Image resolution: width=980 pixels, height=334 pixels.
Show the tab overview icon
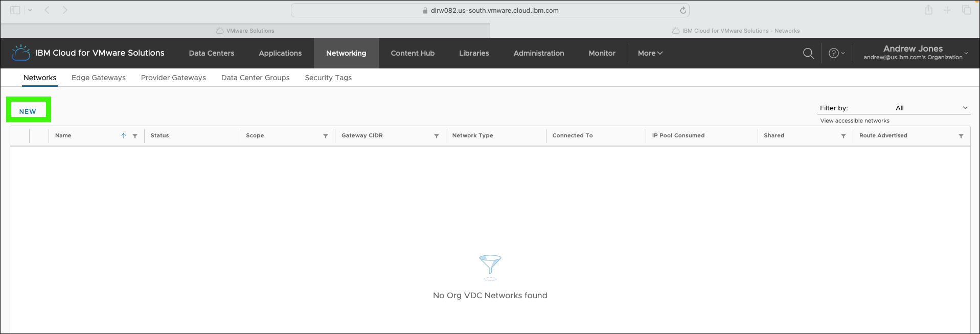[966, 10]
